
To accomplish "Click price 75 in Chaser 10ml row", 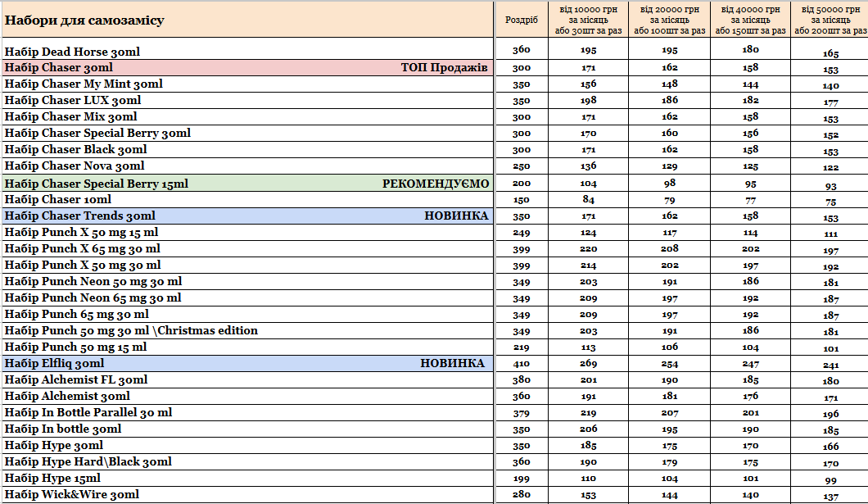I will (x=830, y=202).
